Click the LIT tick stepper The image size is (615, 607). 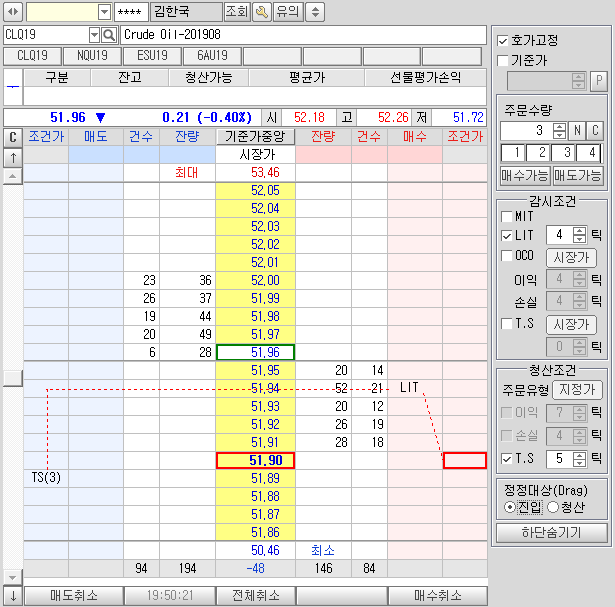point(579,235)
